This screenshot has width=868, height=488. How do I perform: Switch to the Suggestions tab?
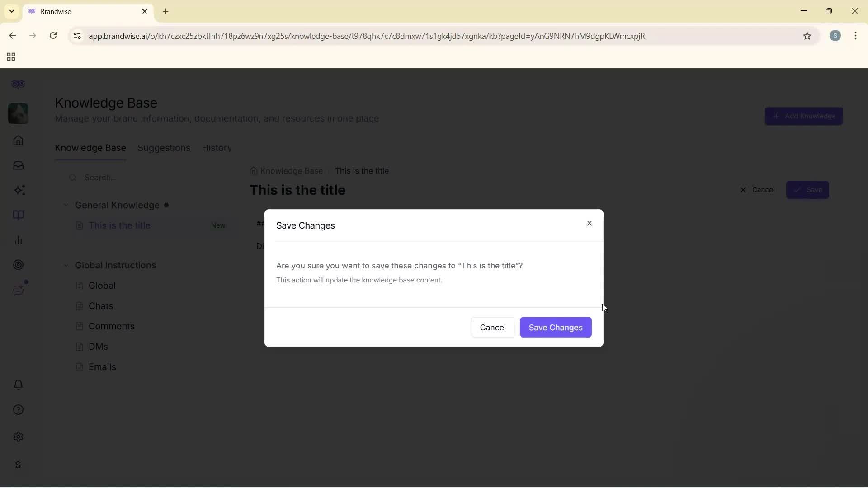164,148
